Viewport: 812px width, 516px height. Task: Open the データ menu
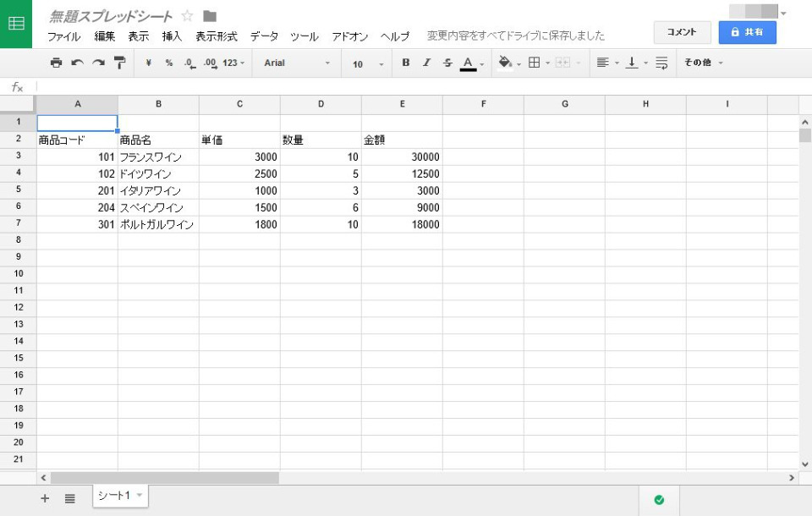pyautogui.click(x=264, y=36)
